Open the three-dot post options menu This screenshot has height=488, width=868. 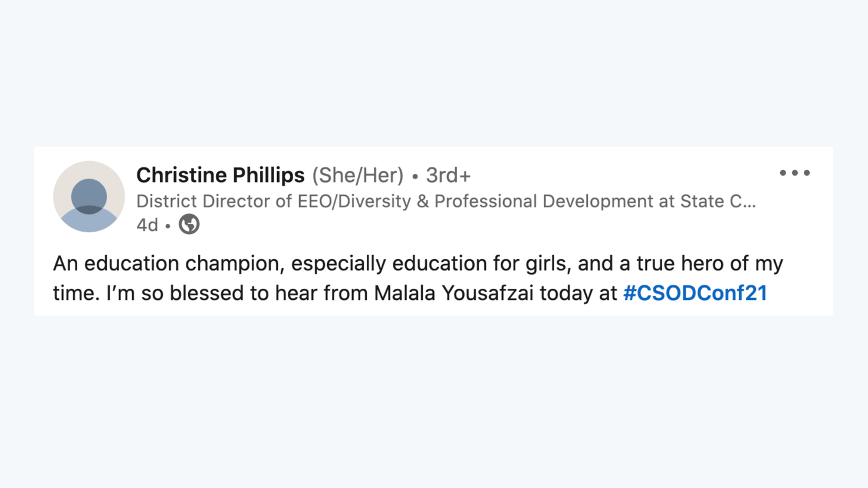click(794, 173)
